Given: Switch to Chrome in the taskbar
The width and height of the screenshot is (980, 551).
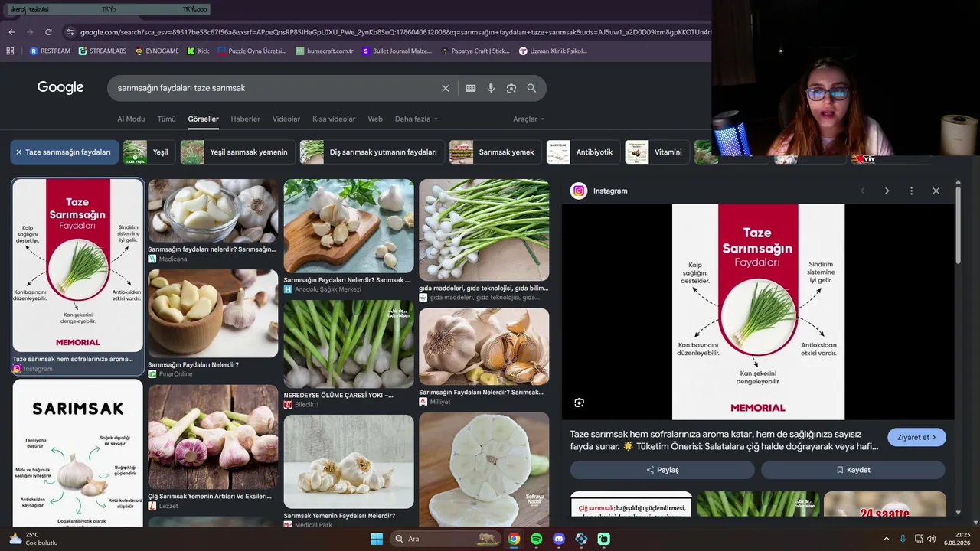Looking at the screenshot, I should click(x=514, y=539).
